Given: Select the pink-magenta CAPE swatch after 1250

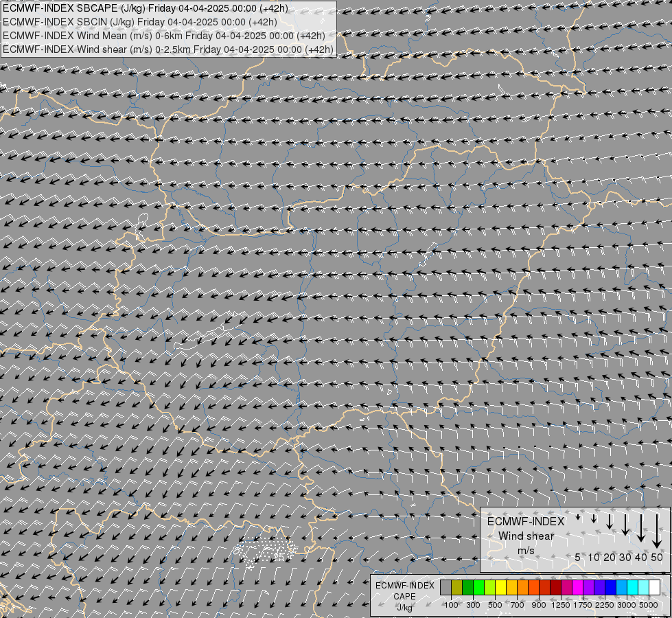Looking at the screenshot, I should [566, 588].
